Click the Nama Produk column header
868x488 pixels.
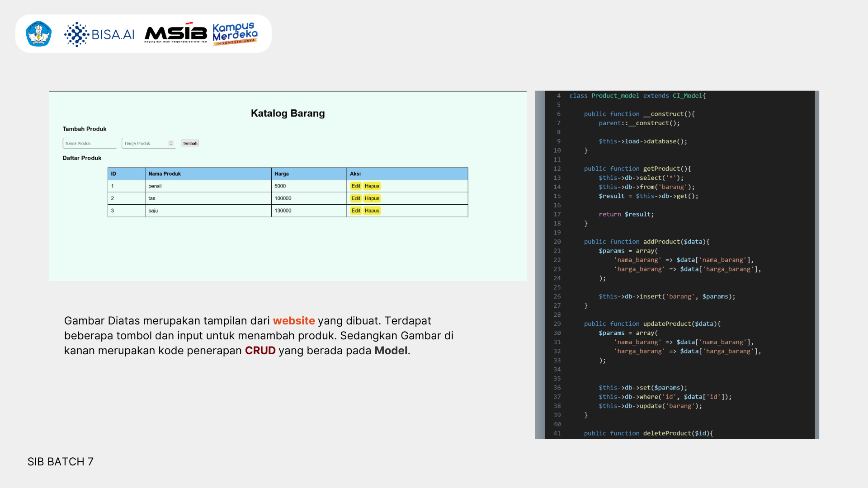point(208,174)
